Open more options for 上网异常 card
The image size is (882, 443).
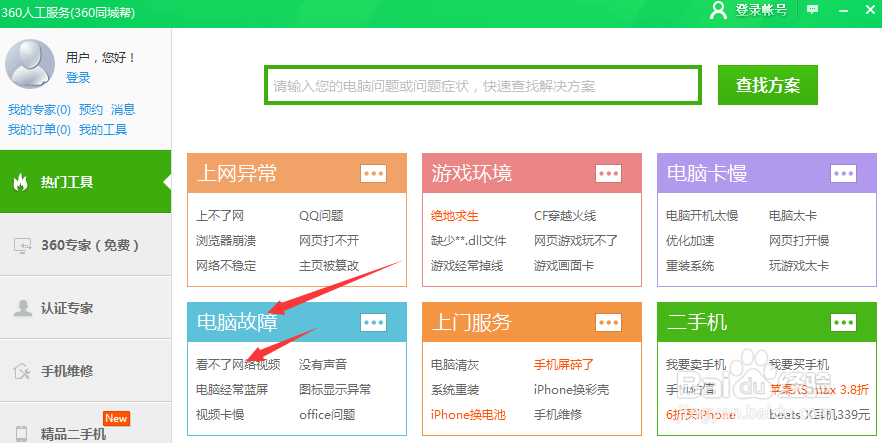coord(374,173)
